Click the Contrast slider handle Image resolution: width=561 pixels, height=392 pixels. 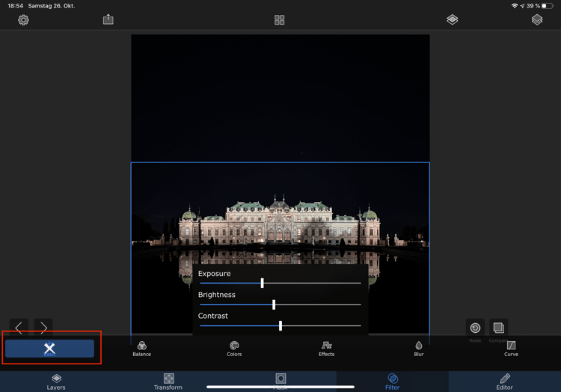[x=280, y=325]
